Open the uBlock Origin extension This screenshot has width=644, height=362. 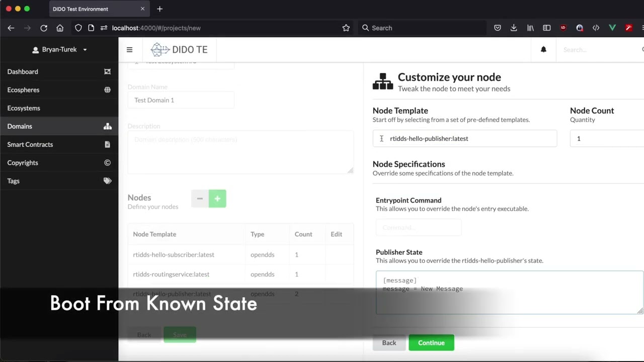point(563,28)
